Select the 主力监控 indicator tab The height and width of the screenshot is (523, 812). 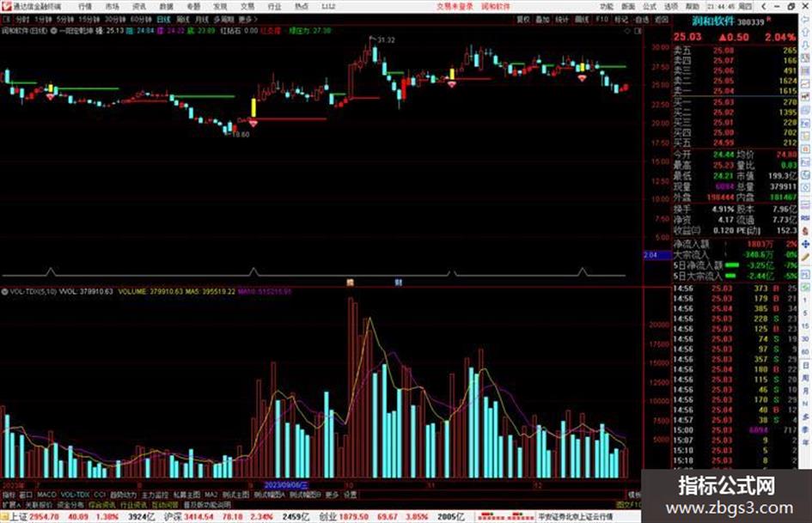tap(155, 495)
